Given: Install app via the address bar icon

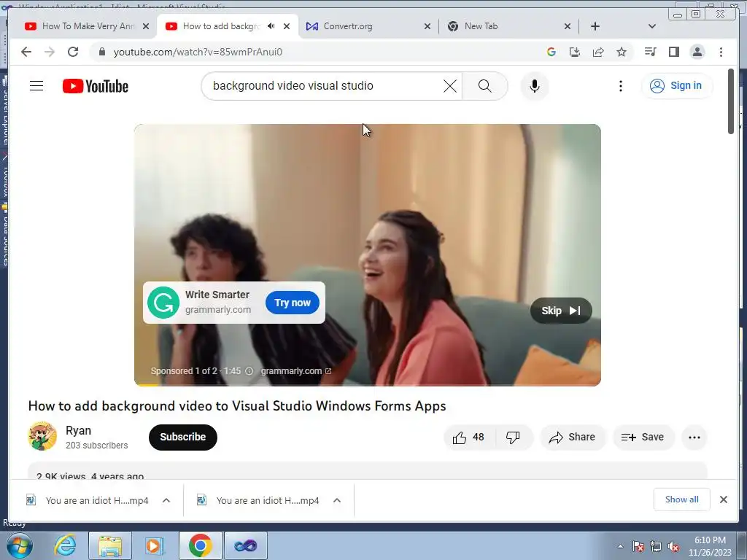Looking at the screenshot, I should (x=575, y=52).
